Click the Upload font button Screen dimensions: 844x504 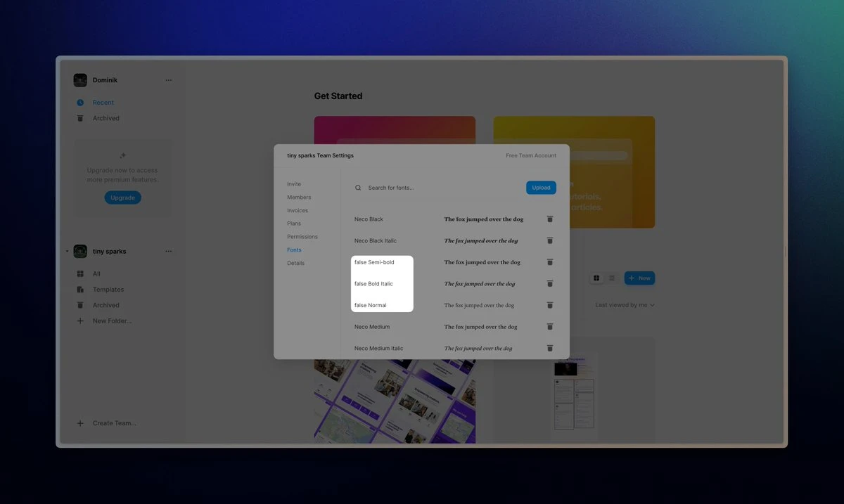click(541, 188)
